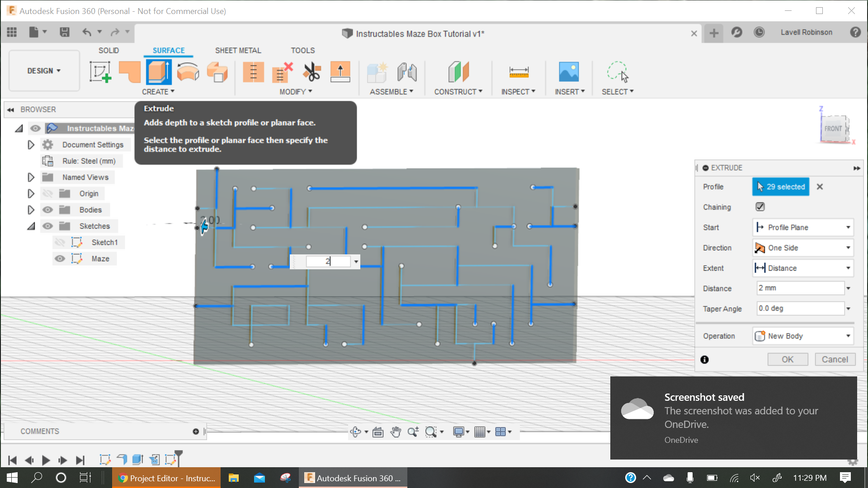The image size is (868, 488).
Task: Select the Measure ruler icon
Action: (519, 72)
